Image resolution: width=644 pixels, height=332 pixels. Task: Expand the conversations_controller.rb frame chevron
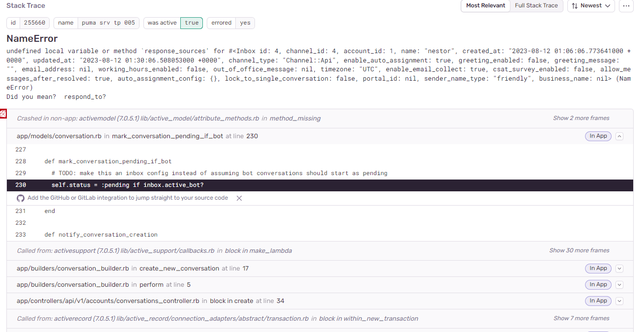[x=619, y=301]
